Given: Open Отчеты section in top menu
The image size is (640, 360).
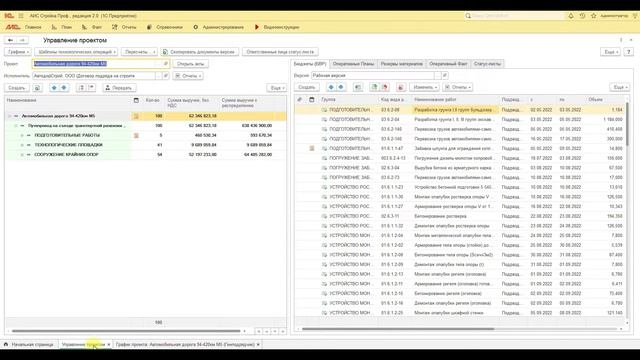Looking at the screenshot, I should pos(124,27).
